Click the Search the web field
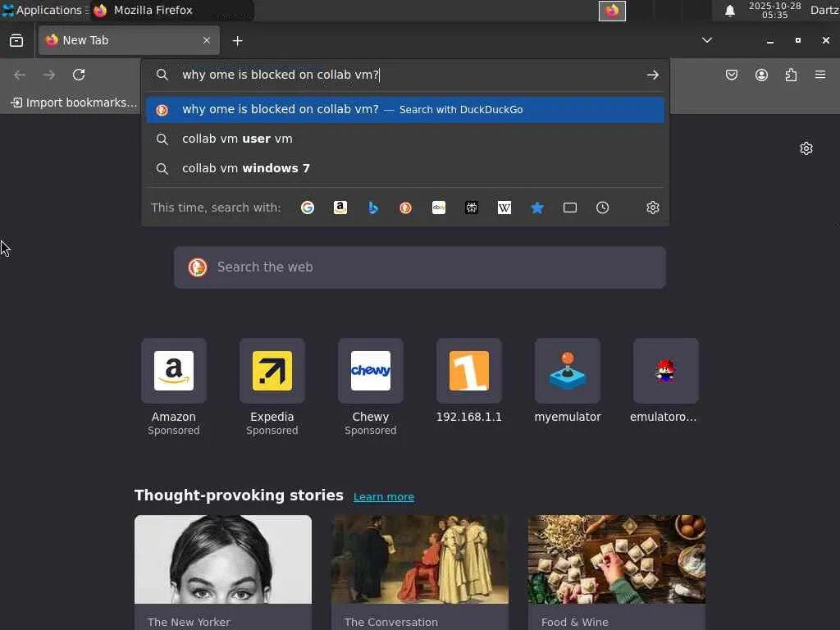The image size is (840, 630). tap(420, 267)
